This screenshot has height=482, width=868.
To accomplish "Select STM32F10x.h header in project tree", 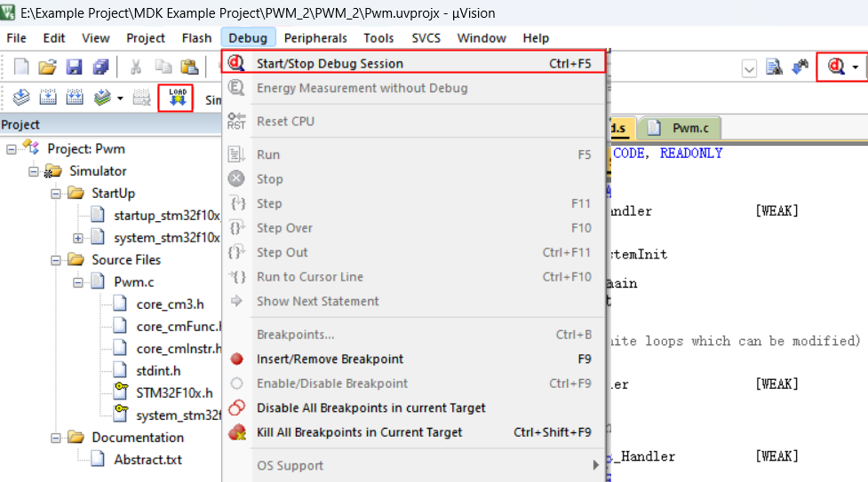I will coord(174,393).
